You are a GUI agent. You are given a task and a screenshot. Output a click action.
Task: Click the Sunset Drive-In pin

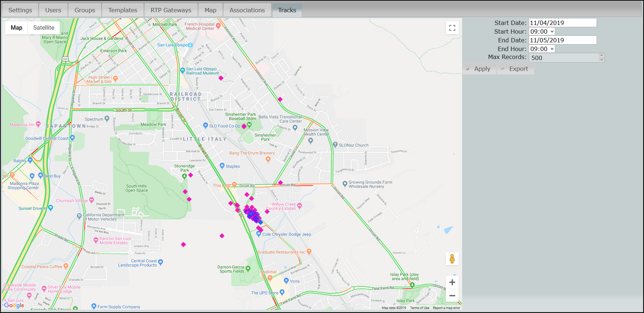coord(51,208)
